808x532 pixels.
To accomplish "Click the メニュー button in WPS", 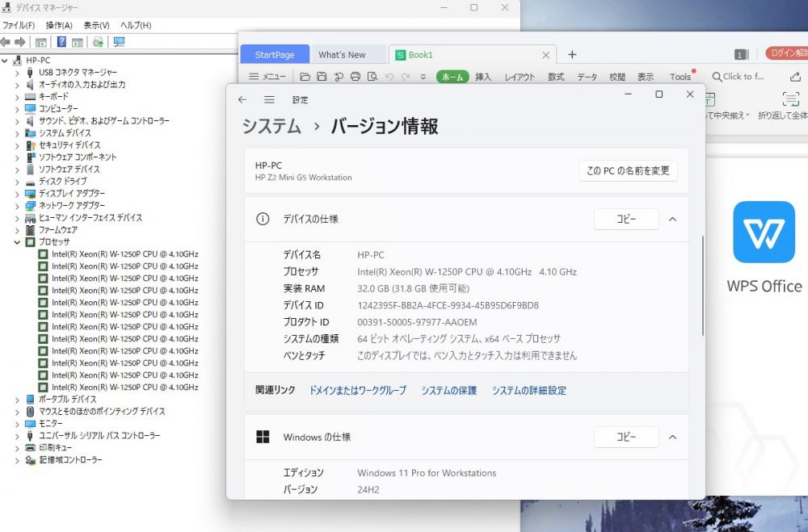I will tap(267, 77).
